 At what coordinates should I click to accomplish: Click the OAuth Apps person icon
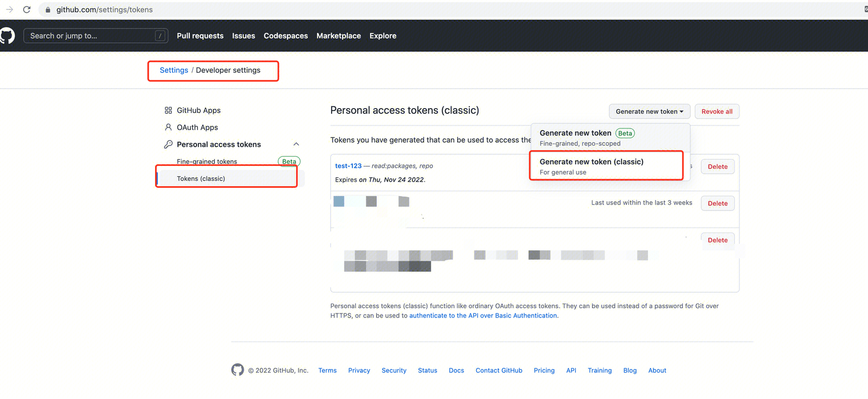[168, 127]
